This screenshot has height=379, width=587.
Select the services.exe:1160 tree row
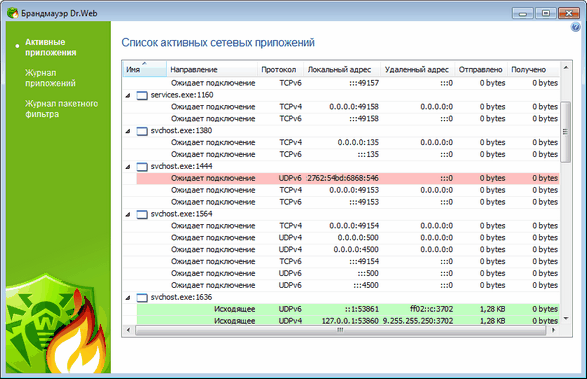click(x=341, y=95)
